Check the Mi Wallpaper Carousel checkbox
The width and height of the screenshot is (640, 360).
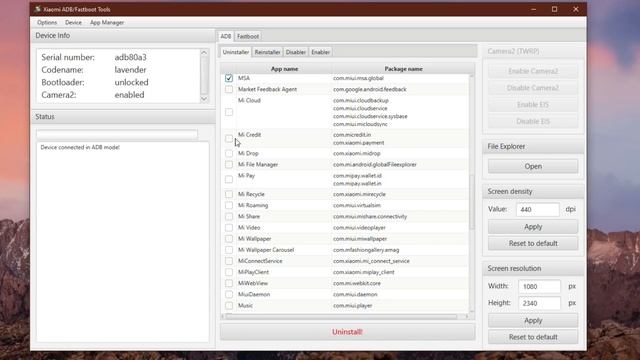[229, 250]
